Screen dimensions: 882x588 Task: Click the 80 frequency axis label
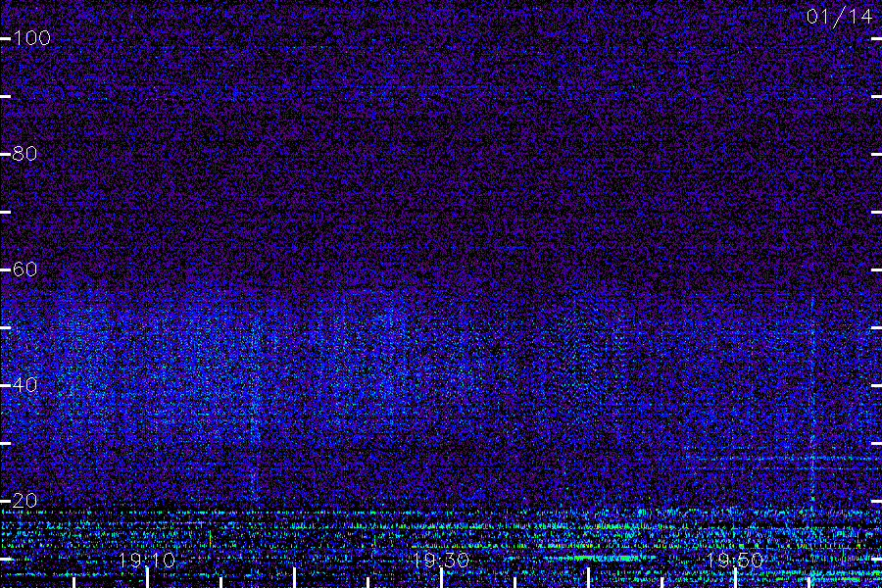click(x=24, y=154)
